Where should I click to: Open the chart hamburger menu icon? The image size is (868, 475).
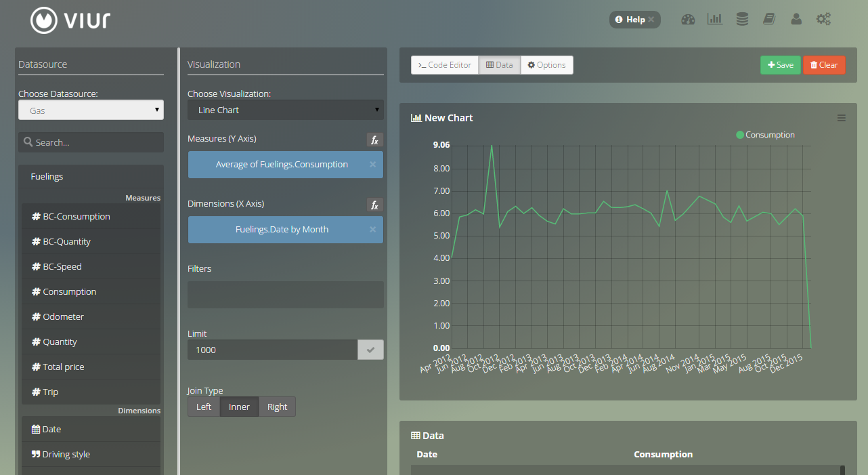tap(842, 118)
